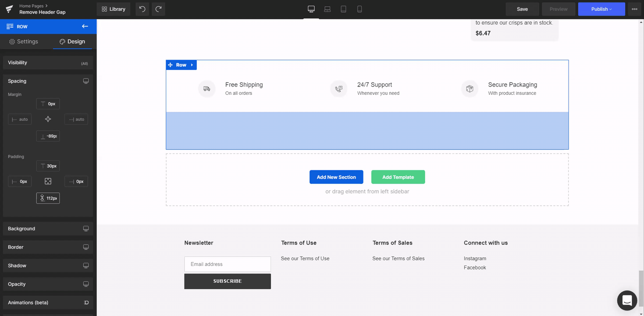Screen dimensions: 644x316
Task: Select the 24/7 Support heading
Action: 375,85
